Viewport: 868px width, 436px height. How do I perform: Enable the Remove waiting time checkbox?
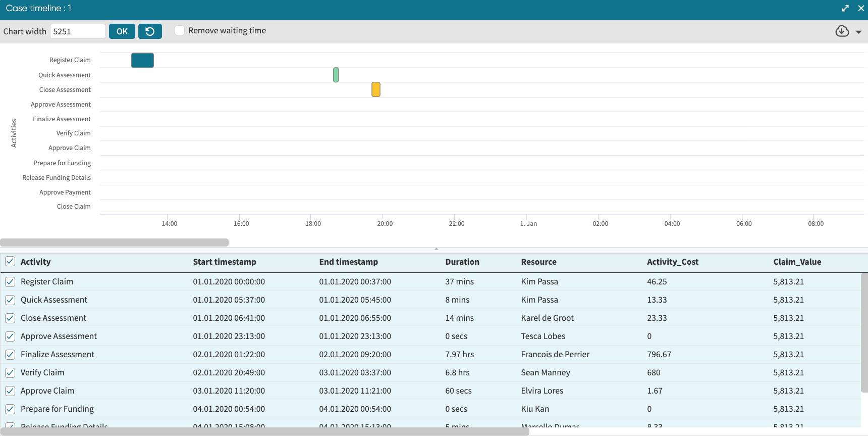[180, 30]
